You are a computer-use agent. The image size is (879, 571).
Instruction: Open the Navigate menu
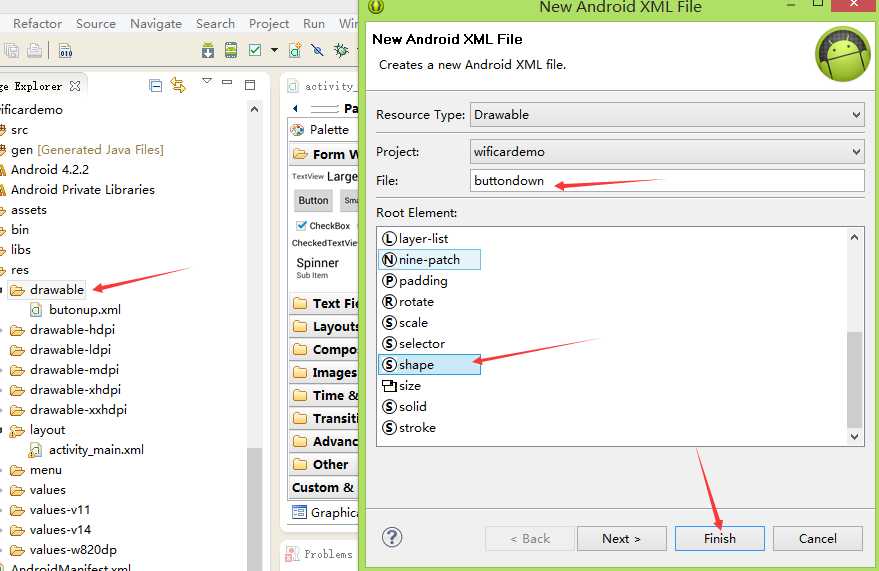click(156, 24)
